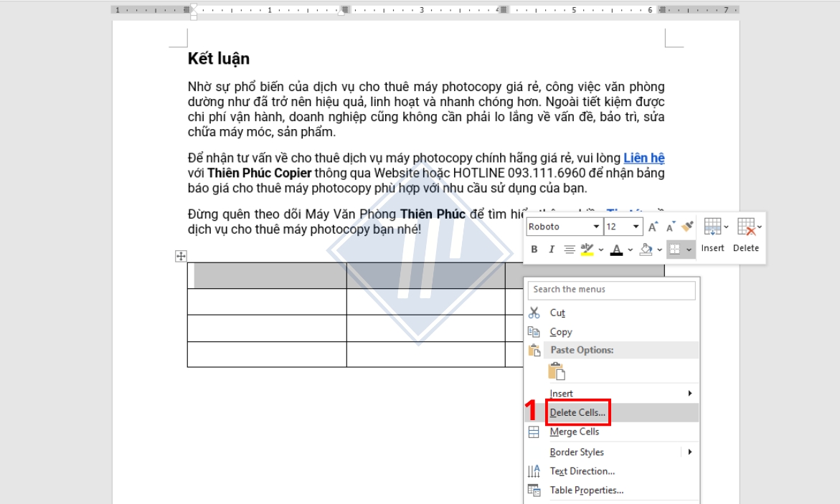Screen dimensions: 840x504
Task: Select Merge Cells in context menu
Action: click(x=574, y=432)
